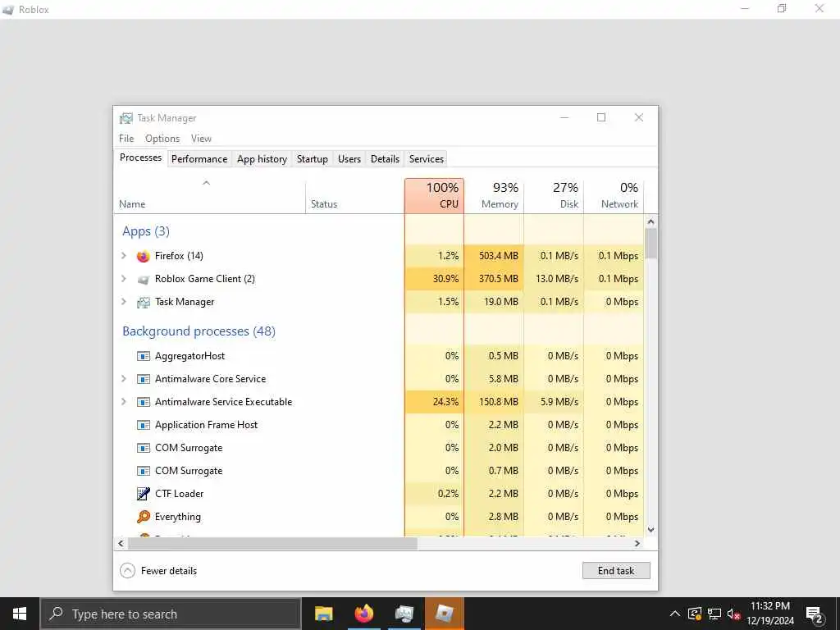Open the Windows Start menu
Screen dimensions: 840x630
click(20, 614)
